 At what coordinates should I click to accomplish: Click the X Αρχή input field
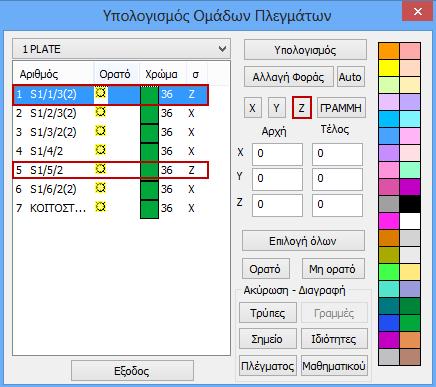coord(277,154)
